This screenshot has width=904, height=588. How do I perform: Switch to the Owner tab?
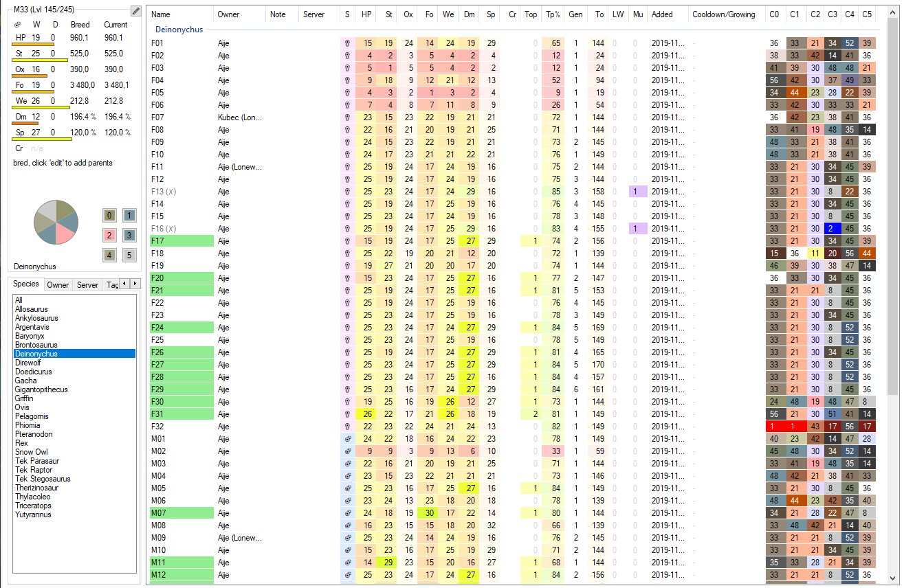[58, 284]
